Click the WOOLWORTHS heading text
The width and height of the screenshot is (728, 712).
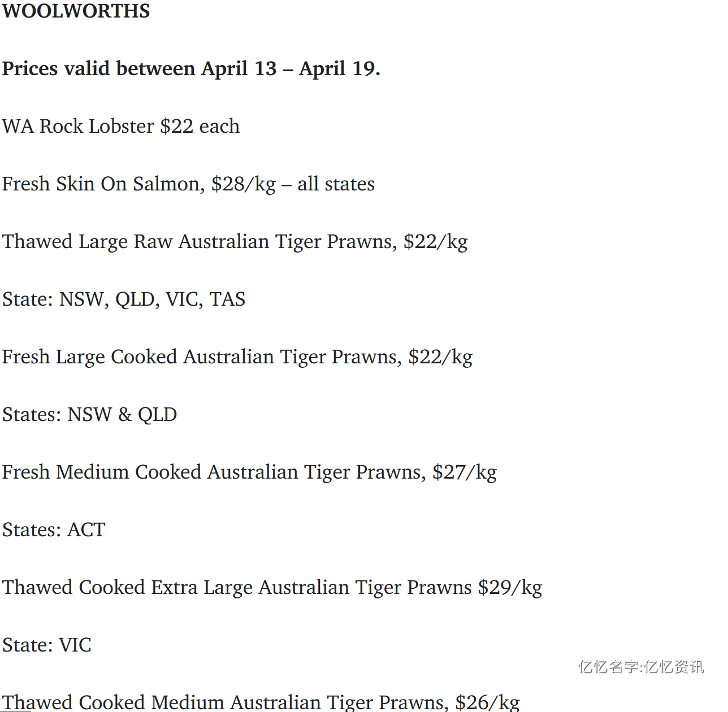[x=76, y=11]
